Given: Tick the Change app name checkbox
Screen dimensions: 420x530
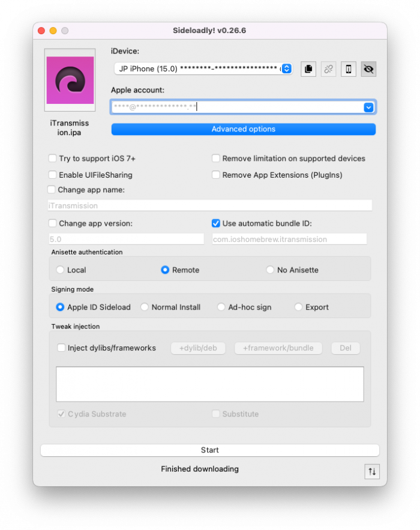Looking at the screenshot, I should click(x=52, y=190).
